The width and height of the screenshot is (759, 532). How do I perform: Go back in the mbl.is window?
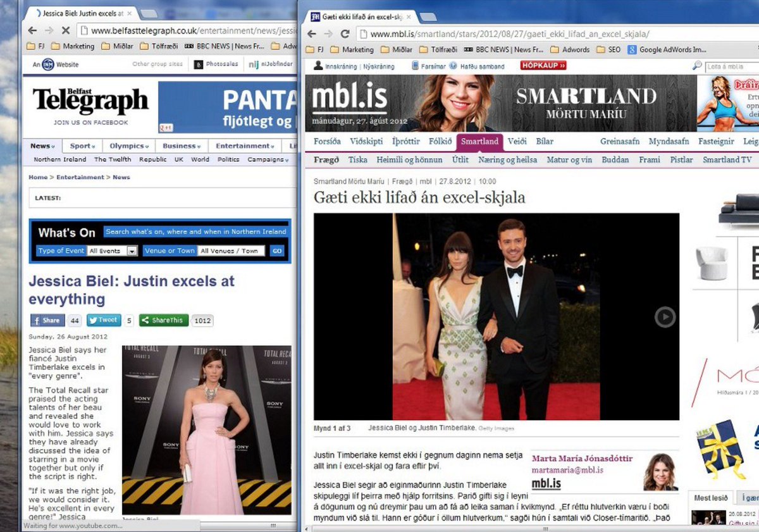312,34
